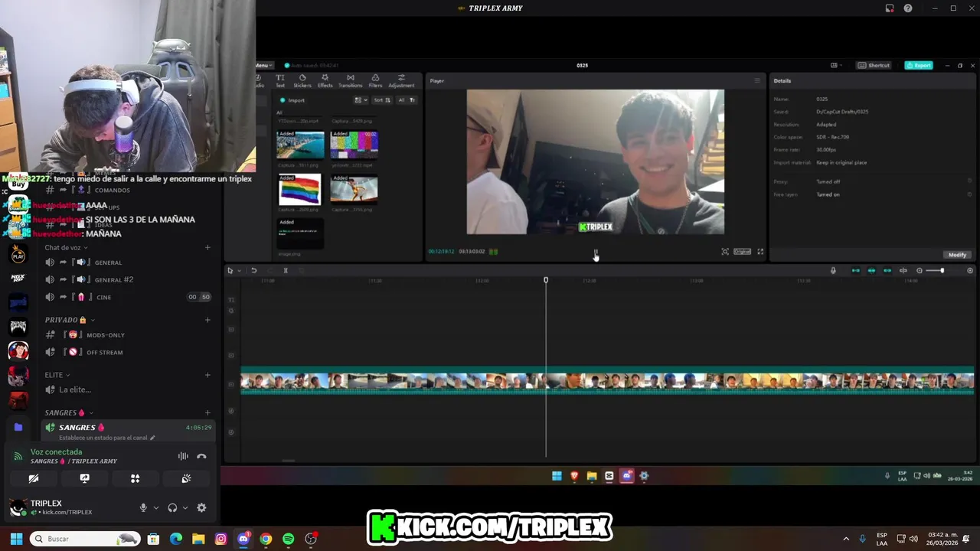Viewport: 980px width, 551px height.
Task: Open the CapCut Menu dropdown
Action: 263,65
